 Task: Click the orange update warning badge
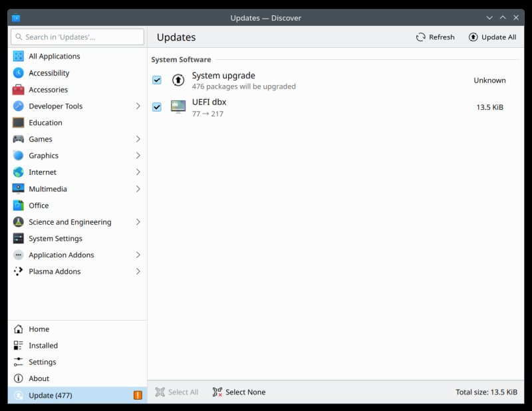[x=138, y=395]
